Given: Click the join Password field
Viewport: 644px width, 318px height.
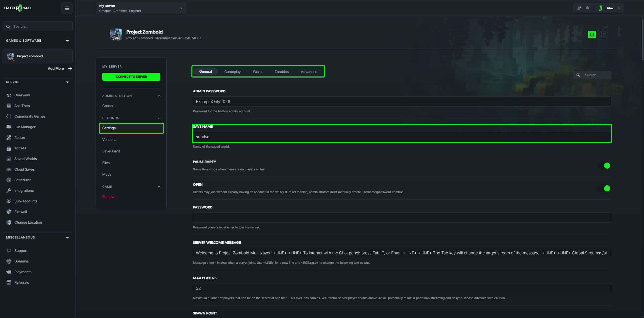Looking at the screenshot, I should (x=402, y=218).
